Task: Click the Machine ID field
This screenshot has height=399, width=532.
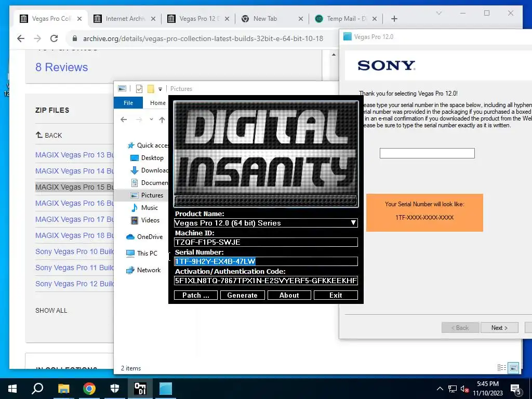Action: pos(265,242)
